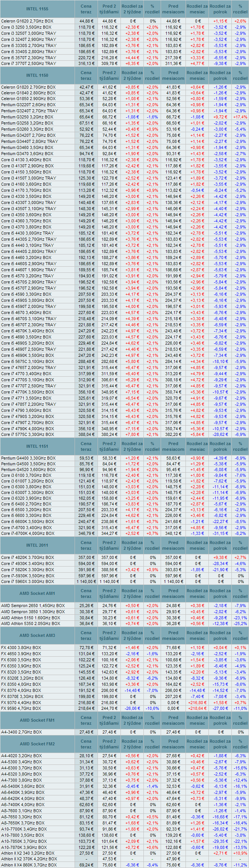Select the "AMD Socket AM3" section header
This screenshot has width=249, height=868.
pos(37,635)
